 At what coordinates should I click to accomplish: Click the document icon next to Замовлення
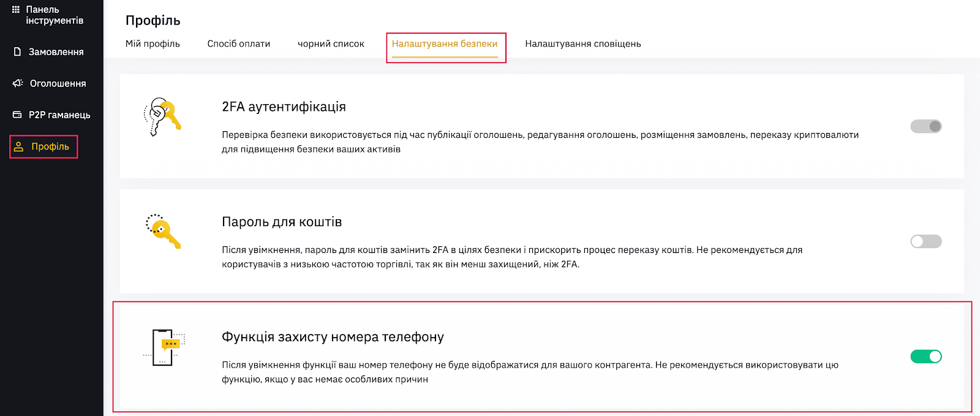[x=18, y=51]
